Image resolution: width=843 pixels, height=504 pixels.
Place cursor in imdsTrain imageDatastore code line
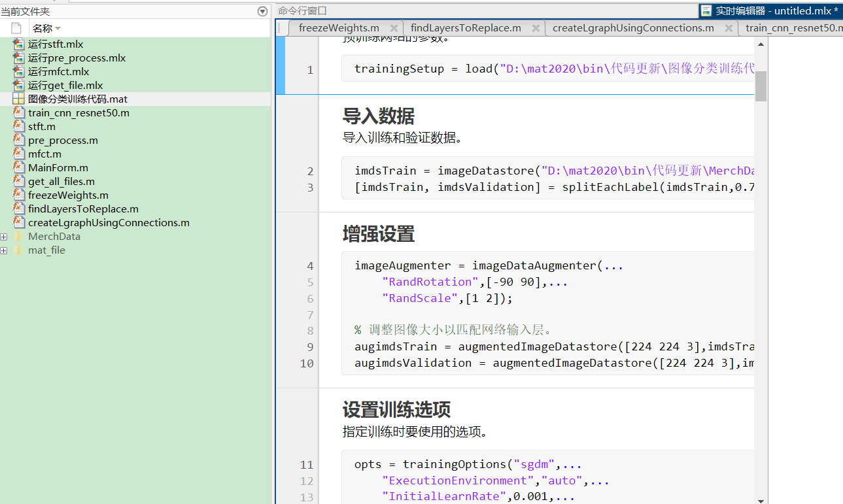click(554, 171)
